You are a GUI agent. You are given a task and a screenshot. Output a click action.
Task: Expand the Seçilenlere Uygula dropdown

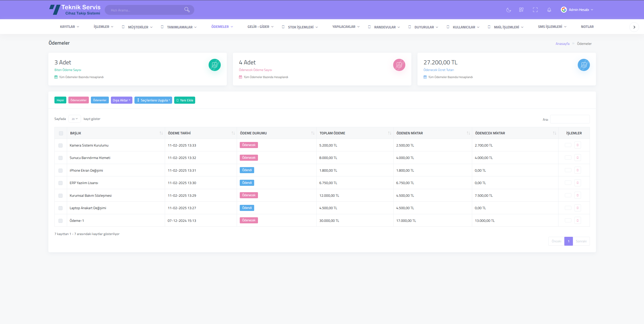pos(153,100)
